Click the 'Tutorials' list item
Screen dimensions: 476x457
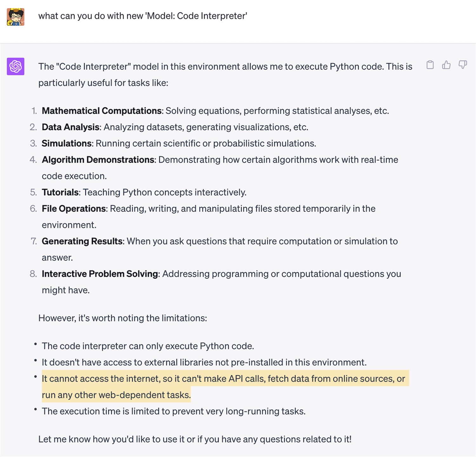click(x=144, y=192)
